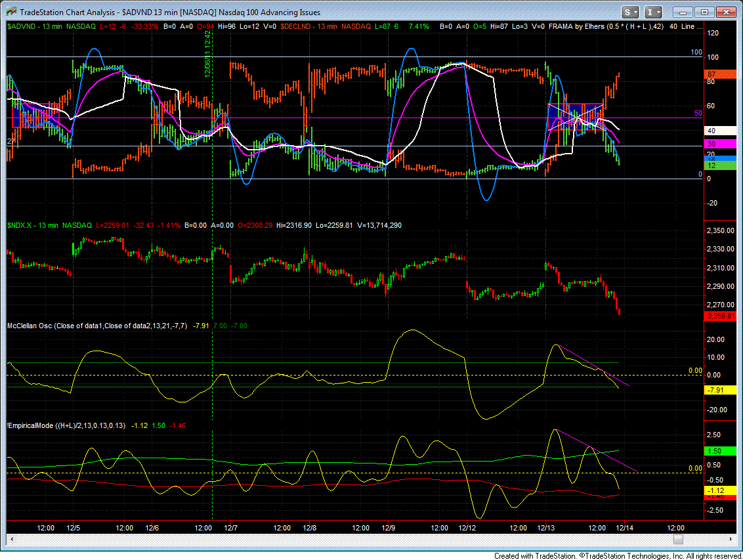Click the vertical "12/06/11 12:42" date marker label
The height and width of the screenshot is (560, 743).
pos(207,54)
